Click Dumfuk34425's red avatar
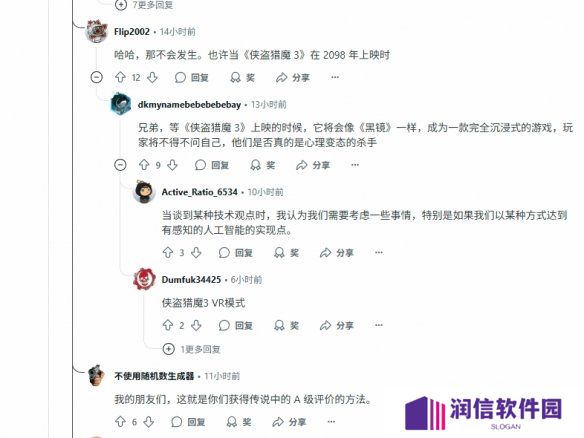 point(144,279)
